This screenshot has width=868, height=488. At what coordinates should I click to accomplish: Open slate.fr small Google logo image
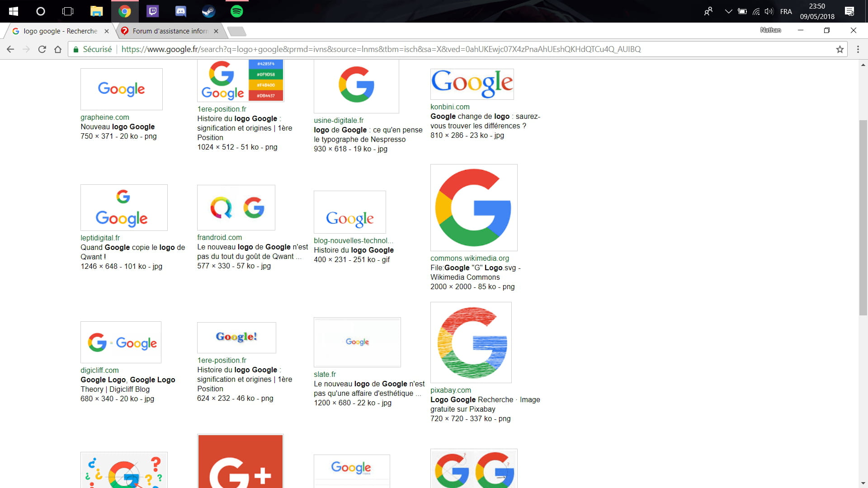[x=357, y=342]
